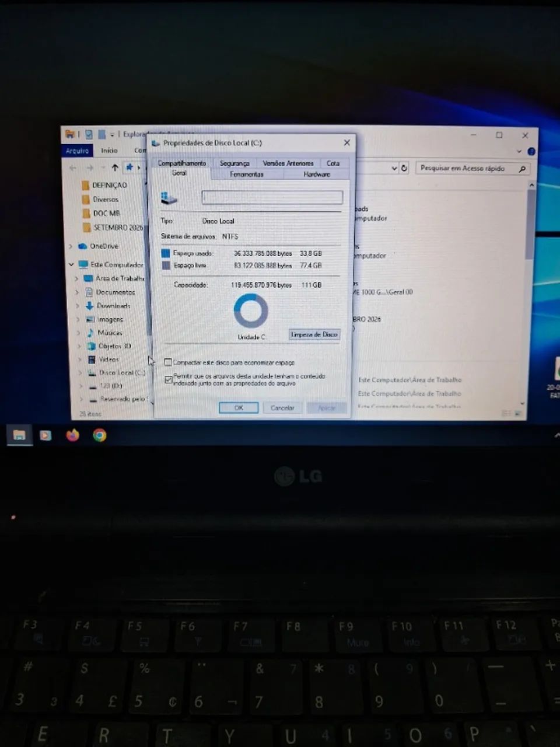Screen dimensions: 560x747
Task: Collapse the Este Computador tree node
Action: pos(71,264)
